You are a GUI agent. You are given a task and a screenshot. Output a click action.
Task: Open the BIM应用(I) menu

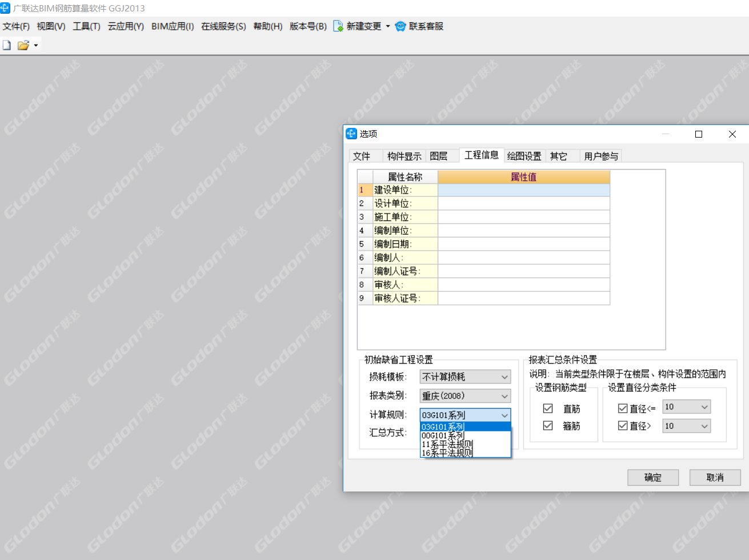pyautogui.click(x=173, y=26)
